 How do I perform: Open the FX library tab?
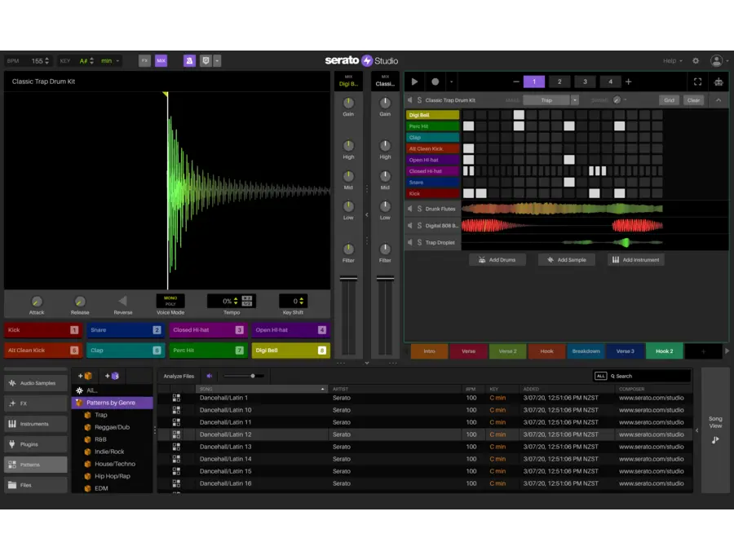(x=36, y=403)
